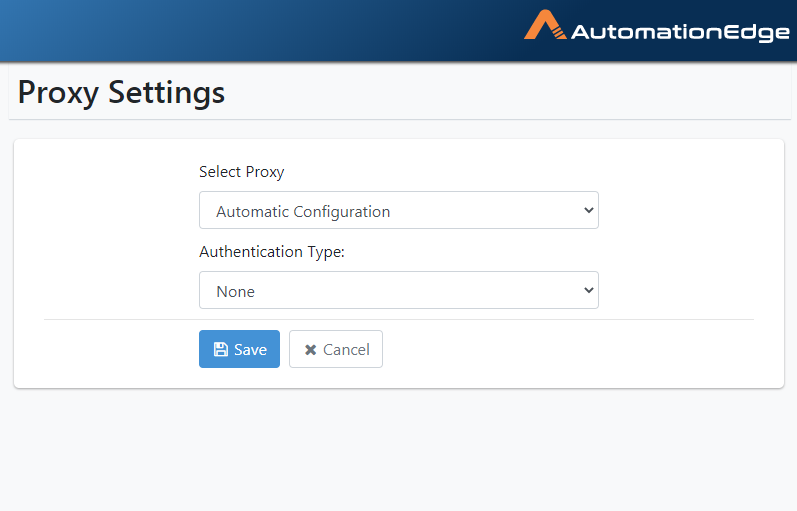Save the proxy settings
This screenshot has height=511, width=797.
coord(239,349)
